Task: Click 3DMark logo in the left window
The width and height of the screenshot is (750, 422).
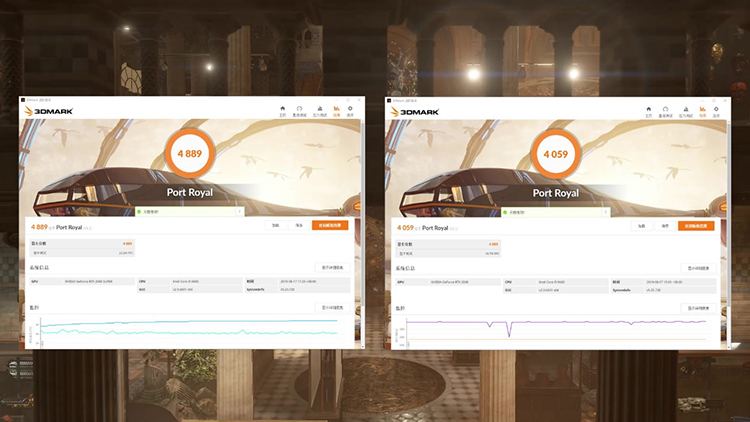Action: (x=48, y=111)
